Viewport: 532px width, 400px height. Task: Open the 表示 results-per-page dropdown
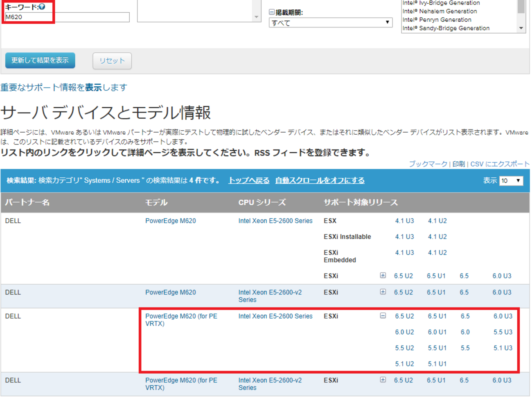(511, 181)
